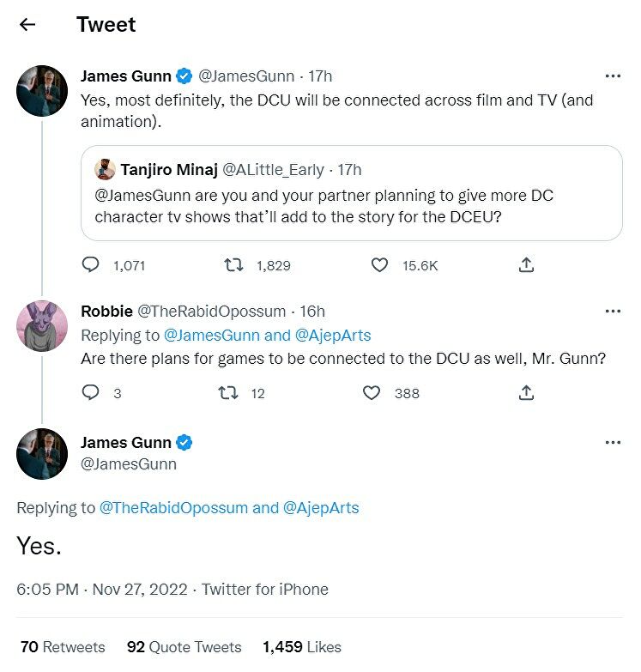View the 92 Quote Tweets list
641x672 pixels.
184,647
